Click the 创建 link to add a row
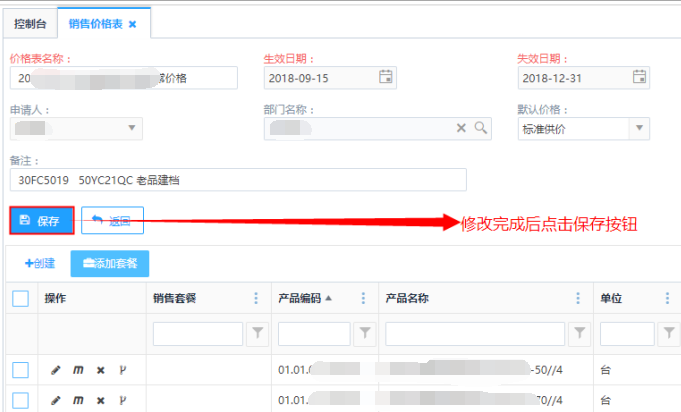This screenshot has width=681, height=412. [40, 263]
